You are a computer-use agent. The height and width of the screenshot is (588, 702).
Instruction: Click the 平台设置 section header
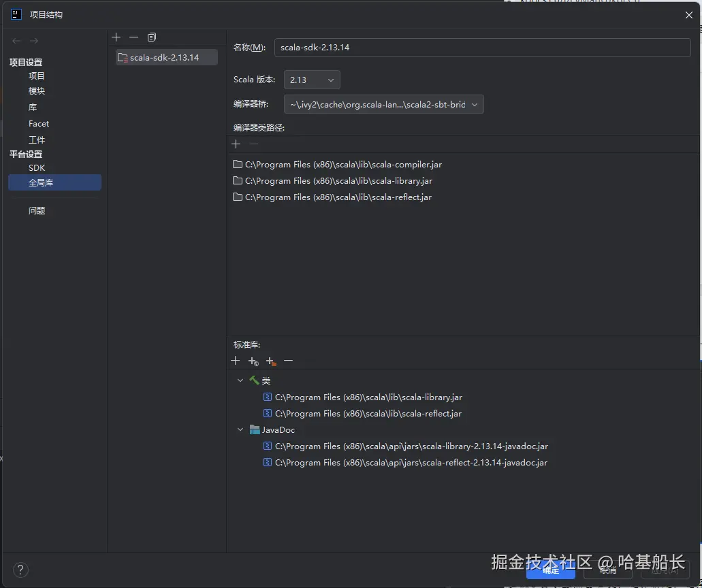(26, 154)
